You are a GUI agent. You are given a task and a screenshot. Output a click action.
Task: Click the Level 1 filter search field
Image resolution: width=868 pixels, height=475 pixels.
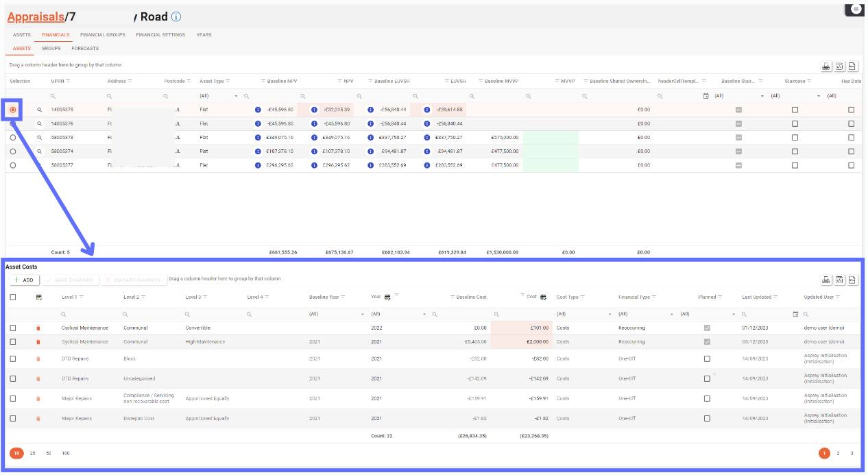[x=89, y=314]
